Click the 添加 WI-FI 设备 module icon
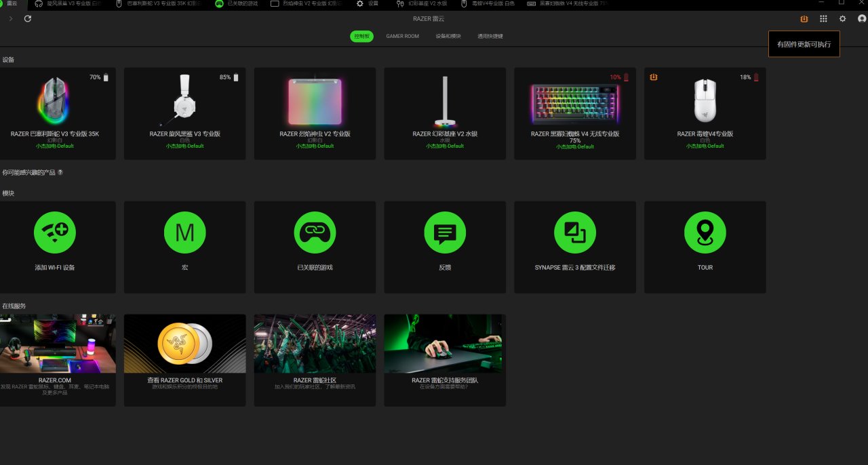The height and width of the screenshot is (465, 868). tap(55, 232)
